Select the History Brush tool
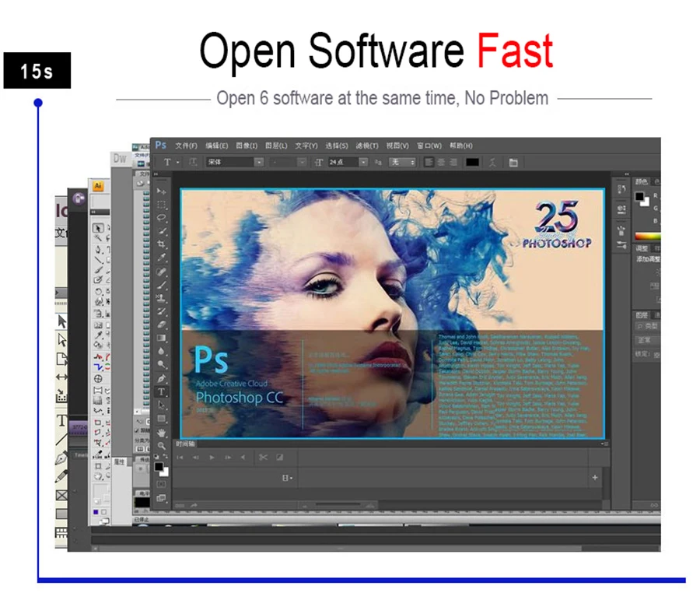The height and width of the screenshot is (614, 700). click(161, 311)
